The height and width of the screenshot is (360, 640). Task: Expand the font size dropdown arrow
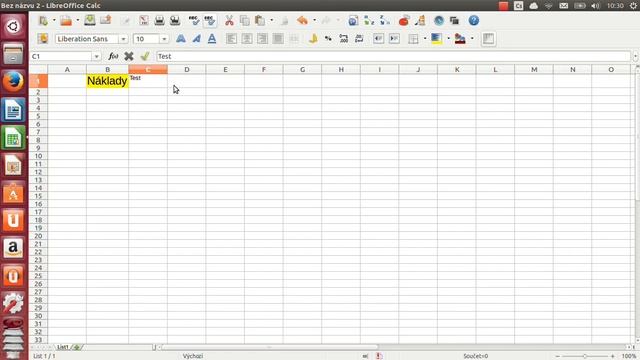pos(164,39)
